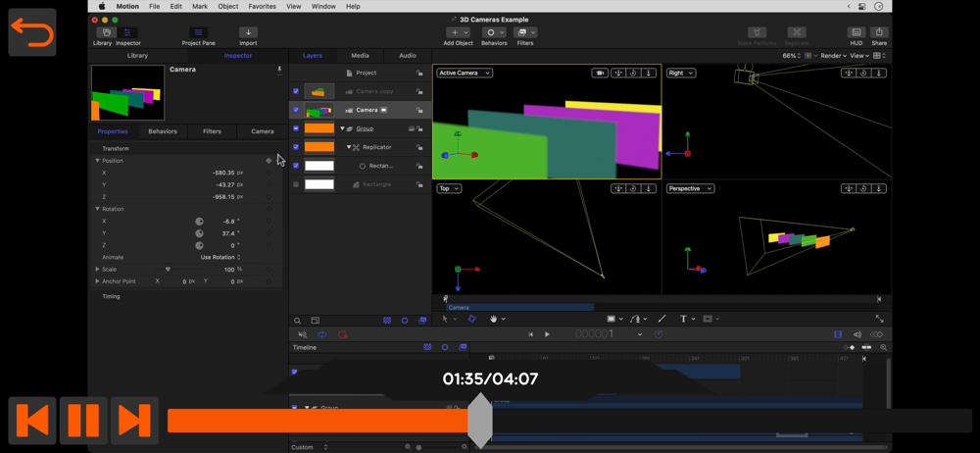Open the Right view dropdown

pos(681,74)
